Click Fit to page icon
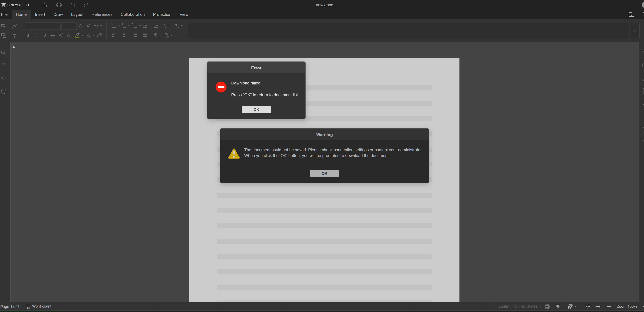The width and height of the screenshot is (644, 312). tap(588, 306)
